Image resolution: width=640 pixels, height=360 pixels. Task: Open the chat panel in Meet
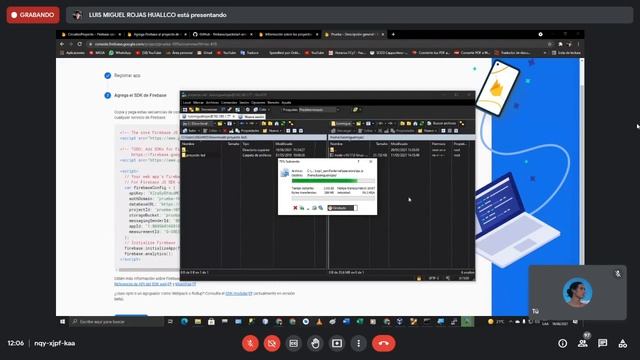pyautogui.click(x=602, y=344)
